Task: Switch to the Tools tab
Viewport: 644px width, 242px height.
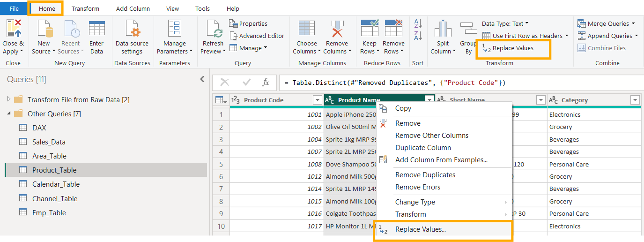Action: tap(202, 8)
